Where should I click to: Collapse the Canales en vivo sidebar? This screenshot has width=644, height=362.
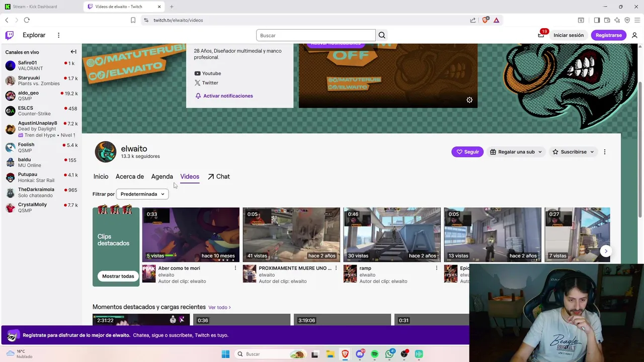pos(73,52)
